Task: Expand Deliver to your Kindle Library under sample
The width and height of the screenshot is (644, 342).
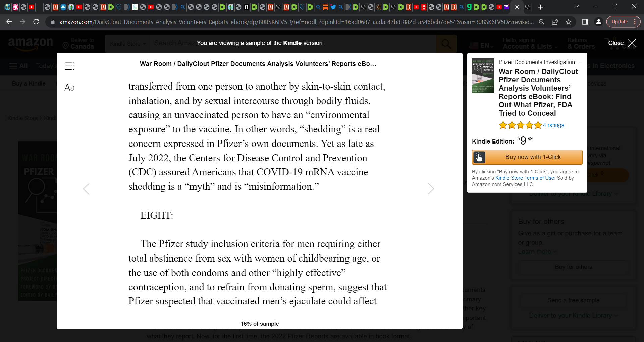Action: click(x=573, y=316)
